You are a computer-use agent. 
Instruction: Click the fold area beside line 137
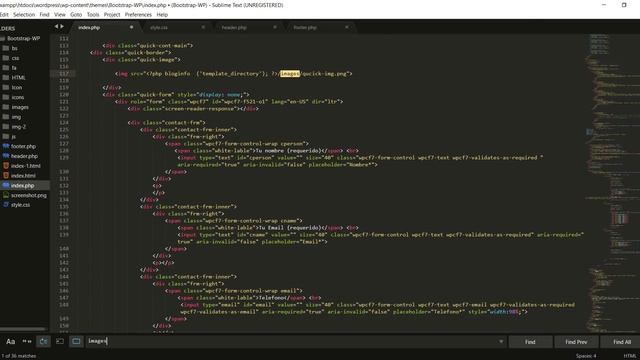(x=73, y=220)
